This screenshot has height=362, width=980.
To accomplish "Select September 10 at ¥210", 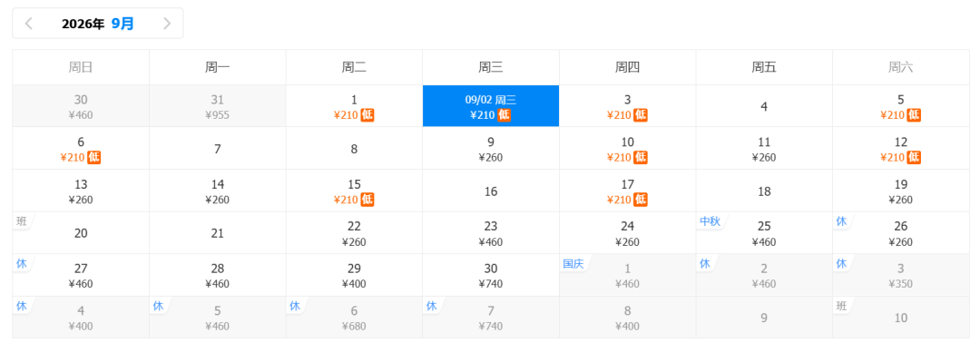I will pyautogui.click(x=628, y=149).
